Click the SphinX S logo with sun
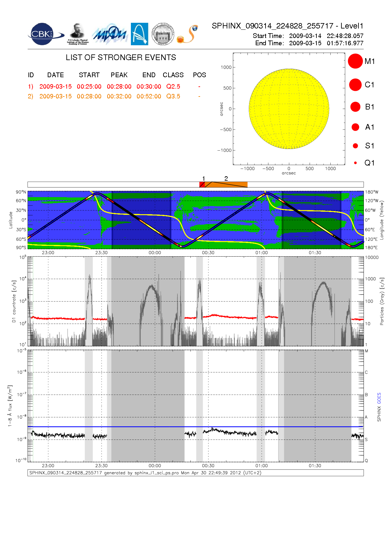The height and width of the screenshot is (555, 392). click(187, 34)
